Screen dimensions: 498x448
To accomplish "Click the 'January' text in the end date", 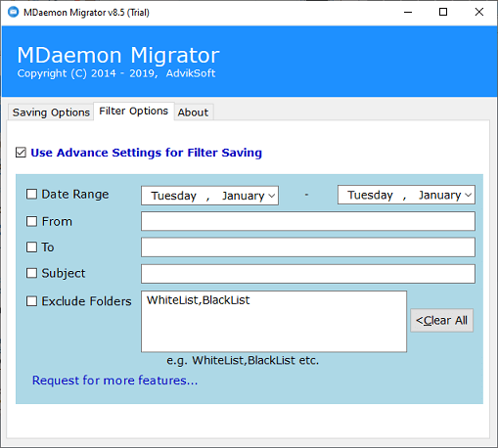I will pyautogui.click(x=440, y=195).
